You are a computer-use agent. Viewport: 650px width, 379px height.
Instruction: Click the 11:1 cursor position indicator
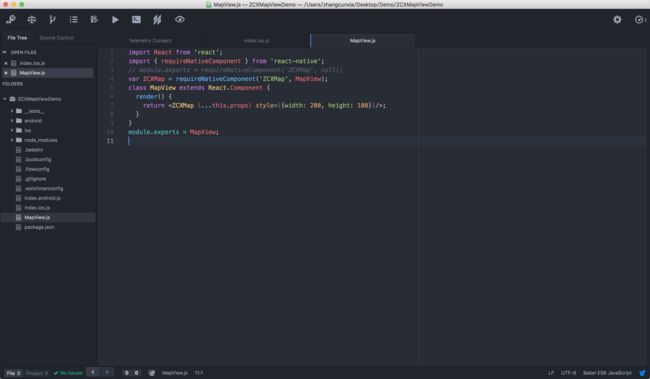click(x=199, y=373)
